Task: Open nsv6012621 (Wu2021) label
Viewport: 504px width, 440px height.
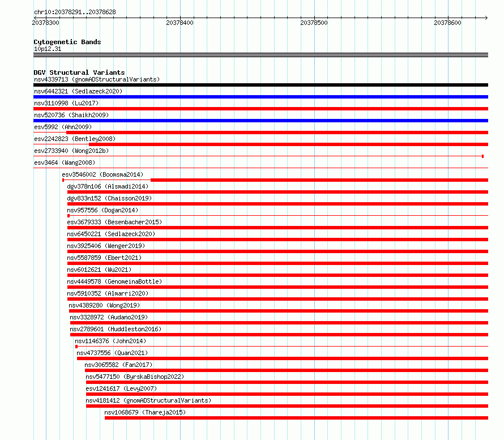Action: tap(99, 270)
